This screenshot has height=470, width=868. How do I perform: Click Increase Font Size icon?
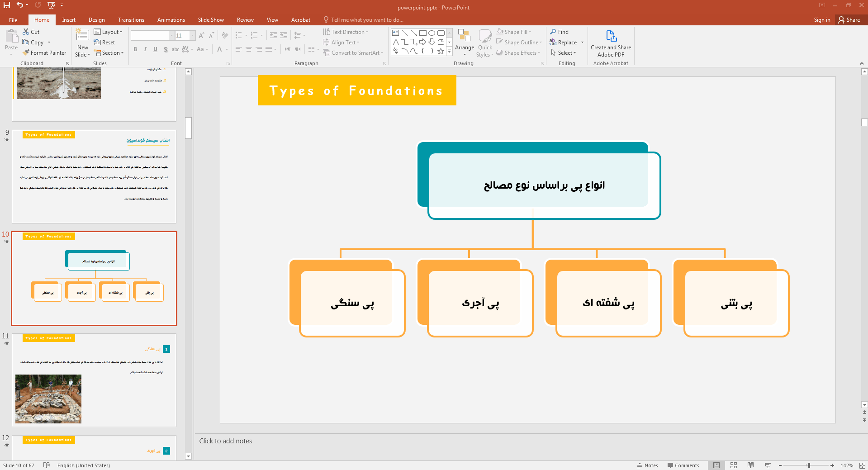click(x=201, y=35)
